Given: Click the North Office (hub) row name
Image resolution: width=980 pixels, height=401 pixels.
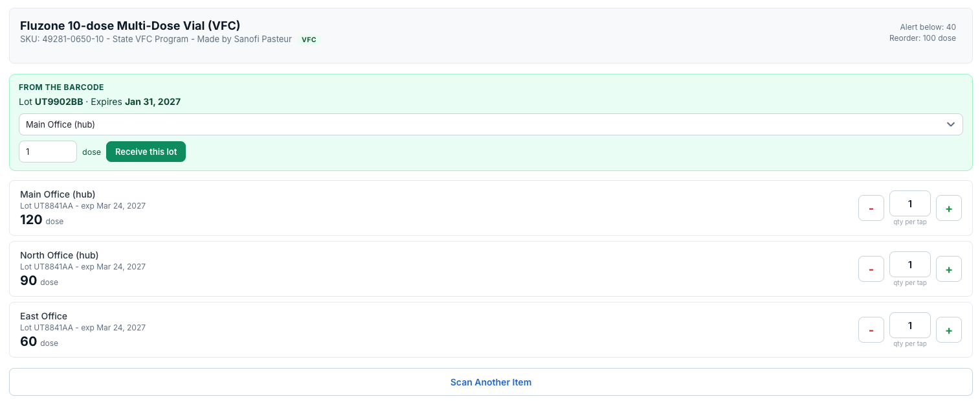Looking at the screenshot, I should 60,255.
